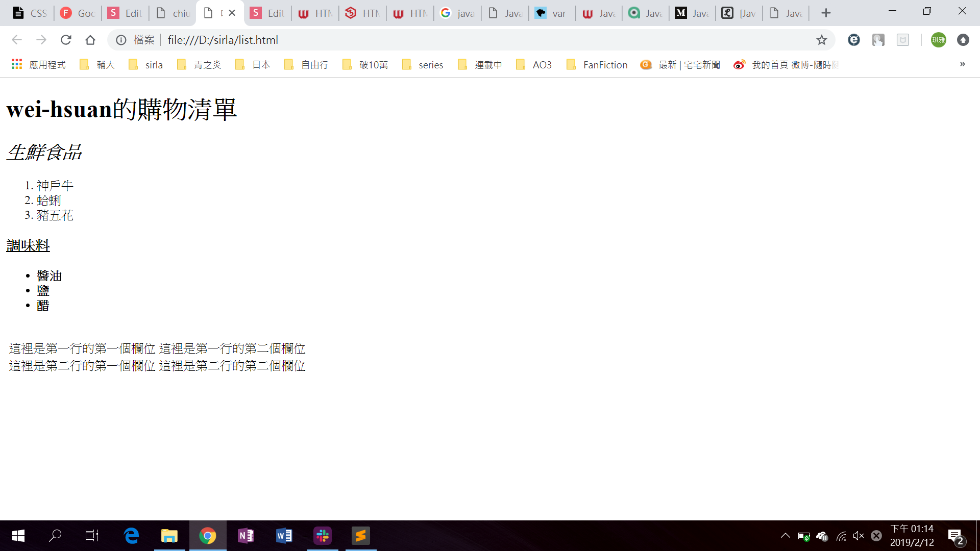Open a new browser tab

(826, 13)
